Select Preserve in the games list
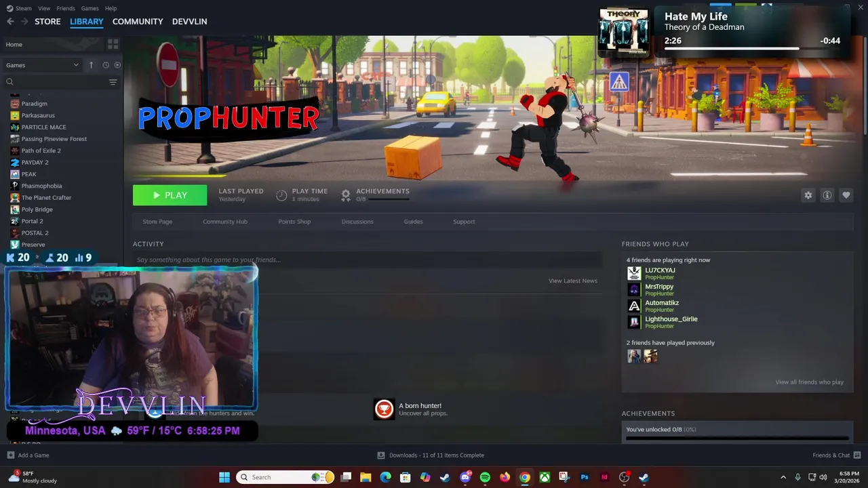This screenshot has width=868, height=488. (x=33, y=245)
